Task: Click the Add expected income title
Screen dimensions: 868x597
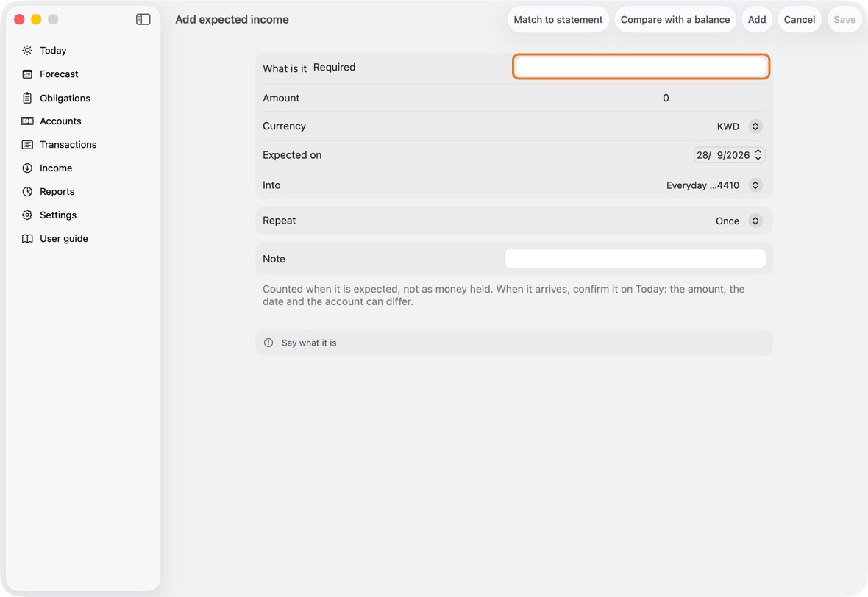Action: [x=232, y=19]
